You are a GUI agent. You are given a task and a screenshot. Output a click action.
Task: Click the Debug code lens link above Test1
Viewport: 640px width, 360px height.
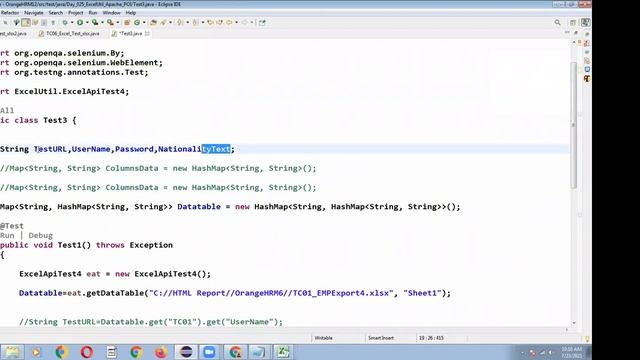[40, 236]
